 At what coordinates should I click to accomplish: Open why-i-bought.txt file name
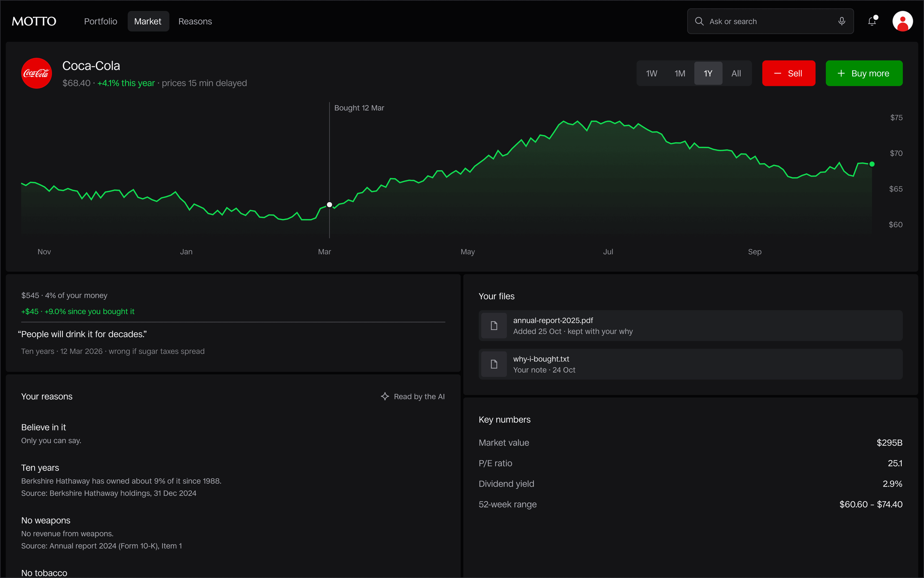pos(541,359)
